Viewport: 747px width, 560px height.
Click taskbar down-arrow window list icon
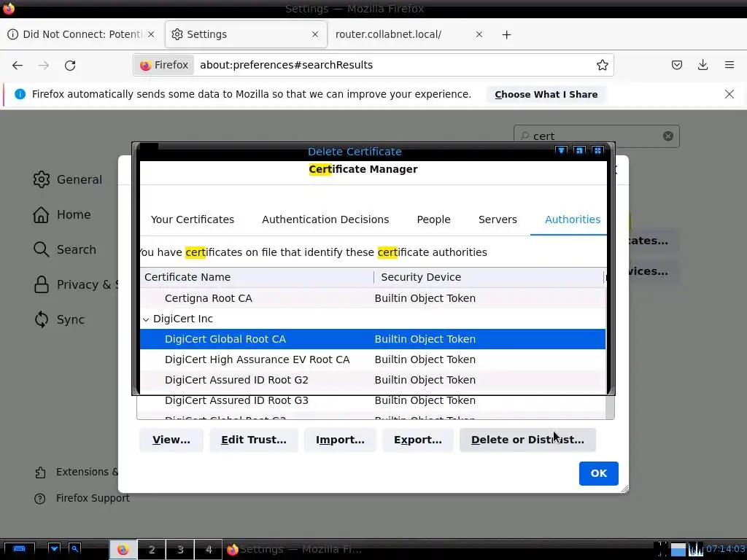click(54, 549)
